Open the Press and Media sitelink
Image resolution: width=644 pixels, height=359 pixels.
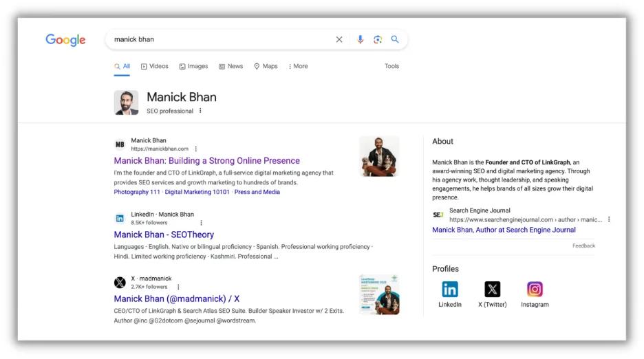(x=257, y=192)
